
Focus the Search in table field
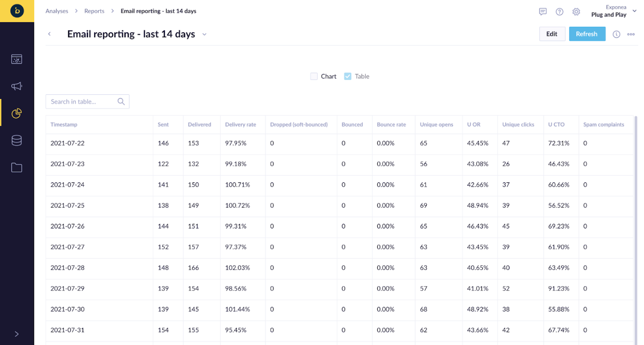coord(87,102)
